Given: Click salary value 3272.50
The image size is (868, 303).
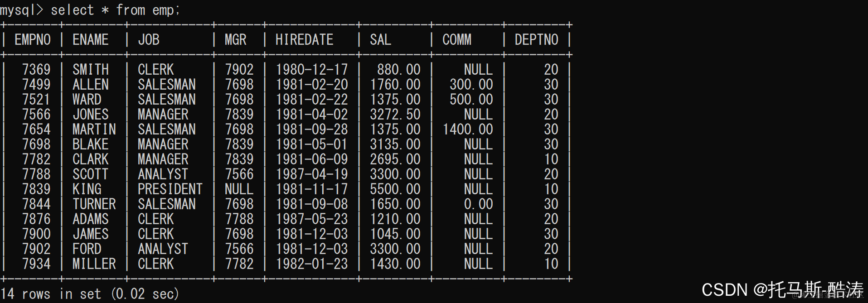Looking at the screenshot, I should pos(395,115).
